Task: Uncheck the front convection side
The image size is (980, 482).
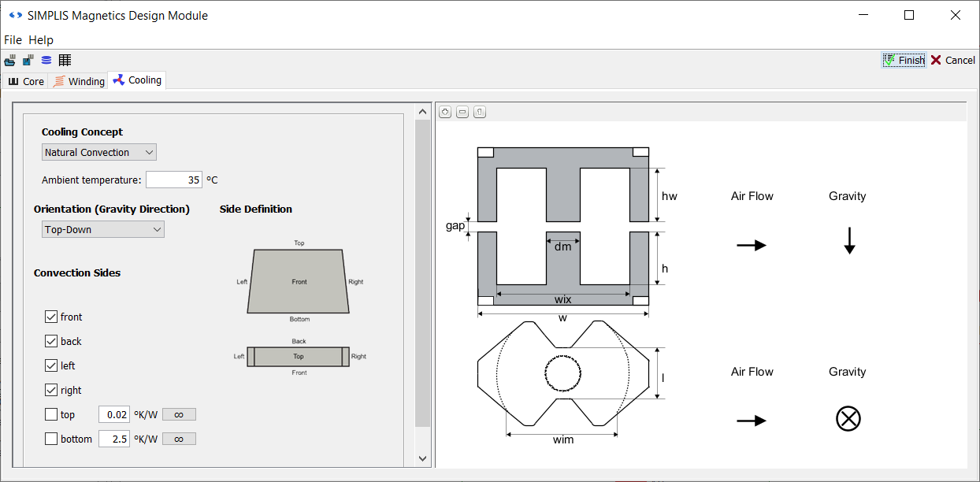Action: [52, 317]
